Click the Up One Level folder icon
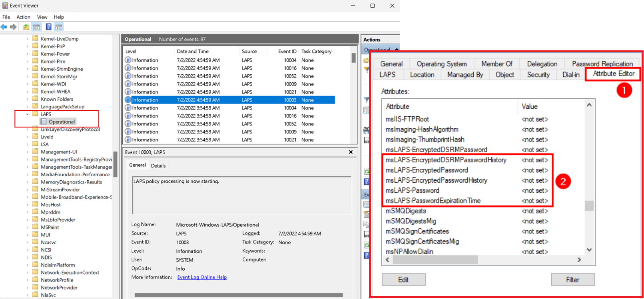644x299 pixels. [26, 27]
